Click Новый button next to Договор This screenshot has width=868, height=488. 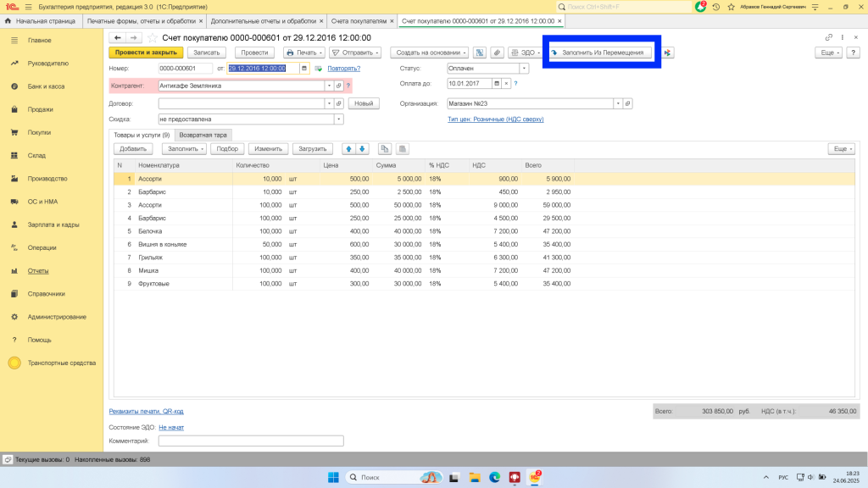[364, 103]
